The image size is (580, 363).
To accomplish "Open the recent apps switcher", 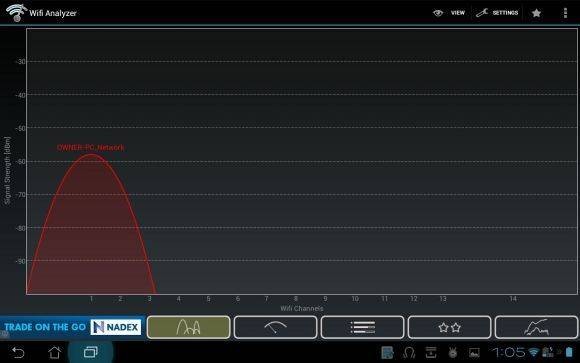I will pos(91,352).
